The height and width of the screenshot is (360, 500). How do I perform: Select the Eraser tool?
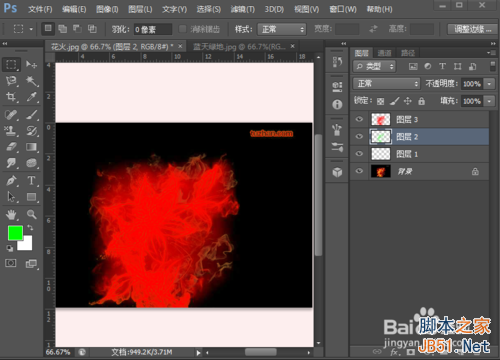pyautogui.click(x=11, y=147)
